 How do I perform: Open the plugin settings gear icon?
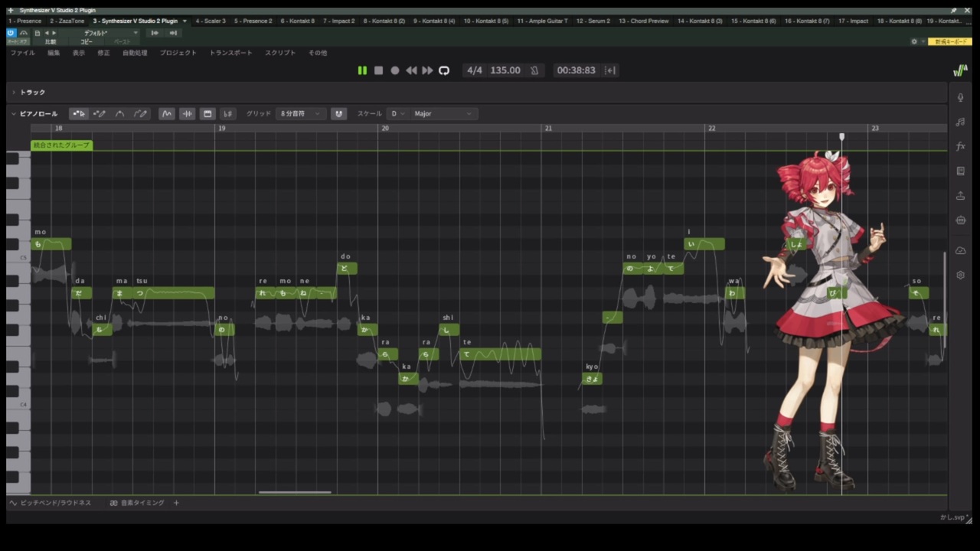point(914,41)
